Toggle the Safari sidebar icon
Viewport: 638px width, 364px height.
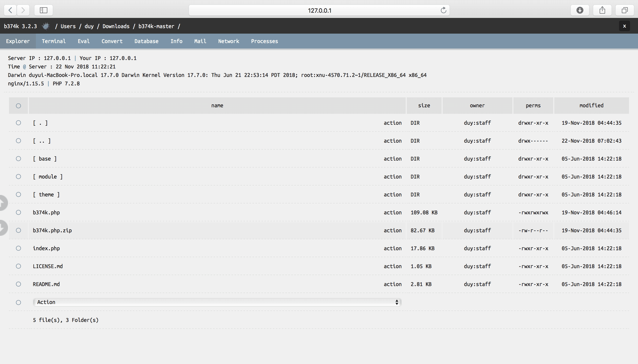pos(44,10)
